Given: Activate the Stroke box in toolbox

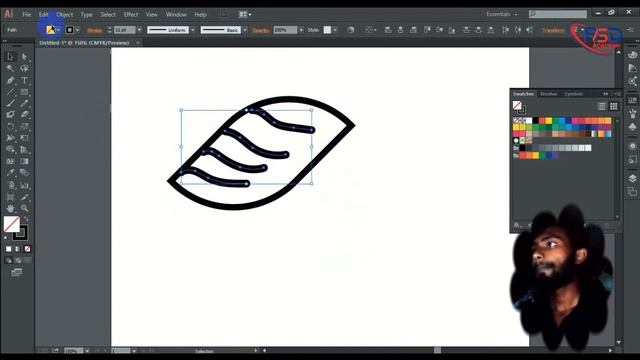Looking at the screenshot, I should pyautogui.click(x=20, y=233).
